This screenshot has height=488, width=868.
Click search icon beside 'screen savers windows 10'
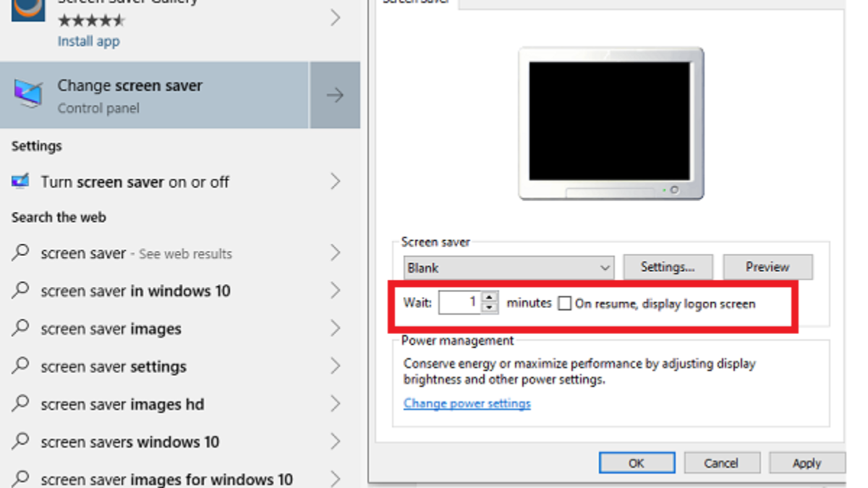(21, 440)
